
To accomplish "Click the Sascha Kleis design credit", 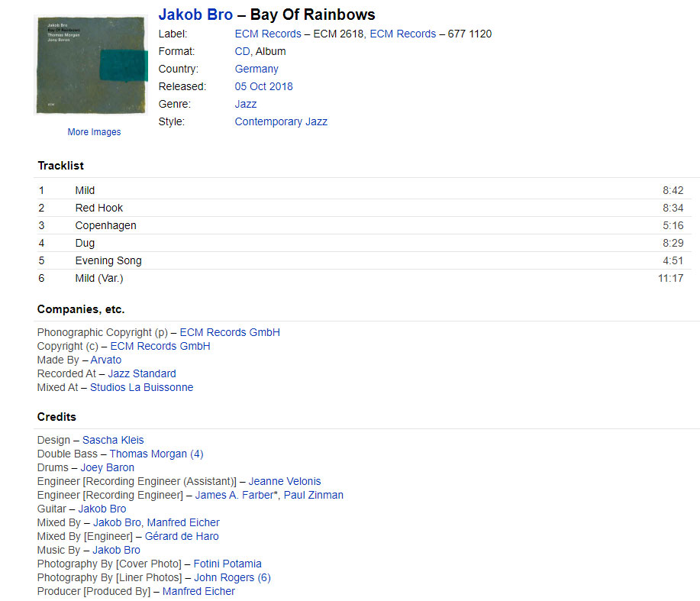I will click(113, 440).
